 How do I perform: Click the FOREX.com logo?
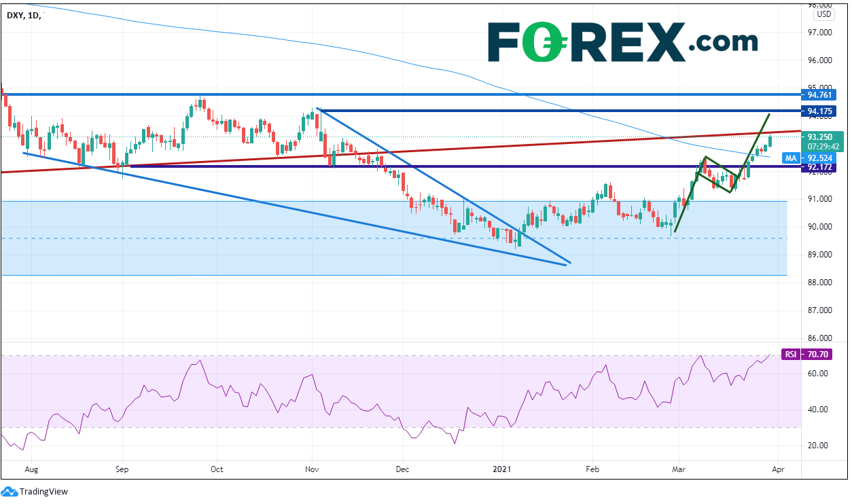(622, 42)
